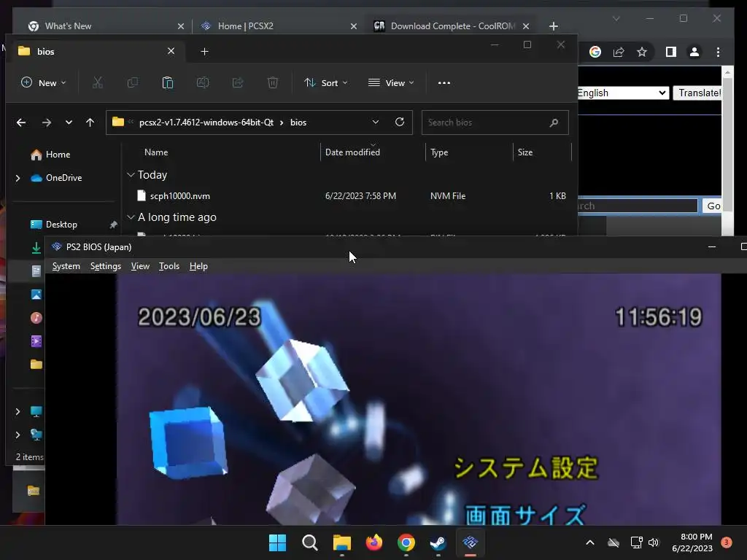This screenshot has width=747, height=560.
Task: Open Firefox from the taskbar
Action: pos(374,542)
